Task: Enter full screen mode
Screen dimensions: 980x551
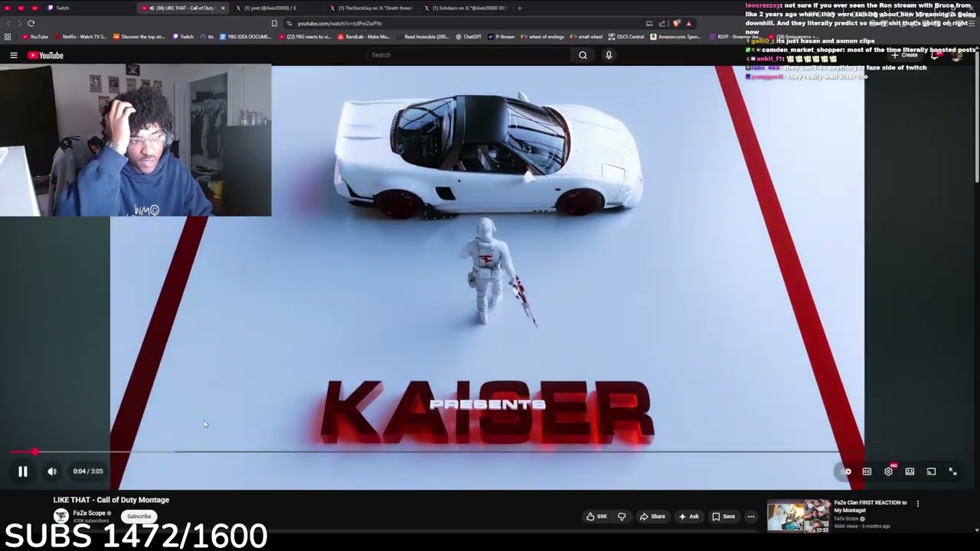Action: point(953,471)
